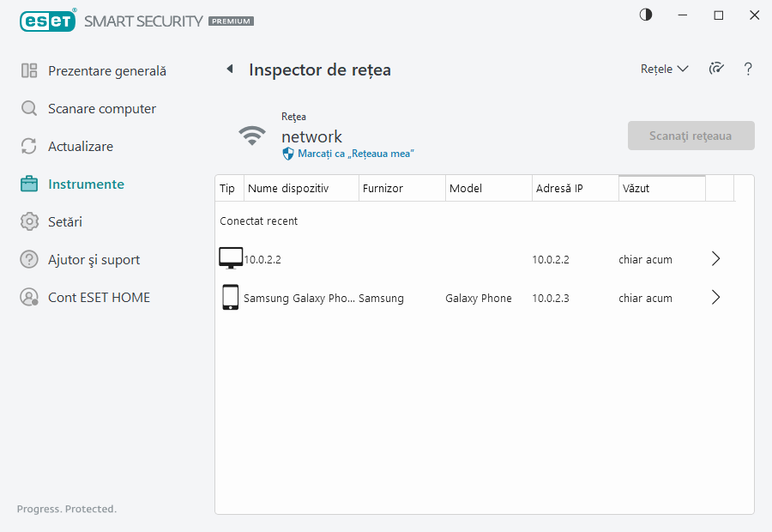Viewport: 772px width, 532px height.
Task: Open Cont ESET HOME
Action: tap(99, 298)
